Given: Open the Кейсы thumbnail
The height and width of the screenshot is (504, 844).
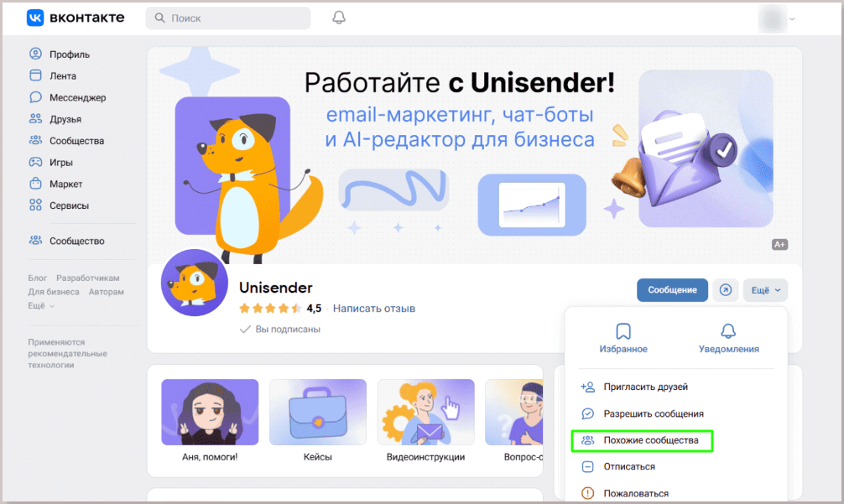Looking at the screenshot, I should [318, 412].
